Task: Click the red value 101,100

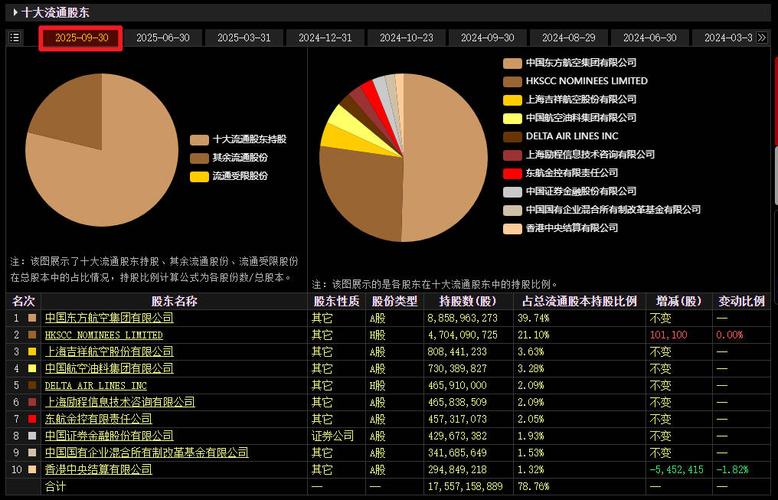Action: tap(668, 335)
